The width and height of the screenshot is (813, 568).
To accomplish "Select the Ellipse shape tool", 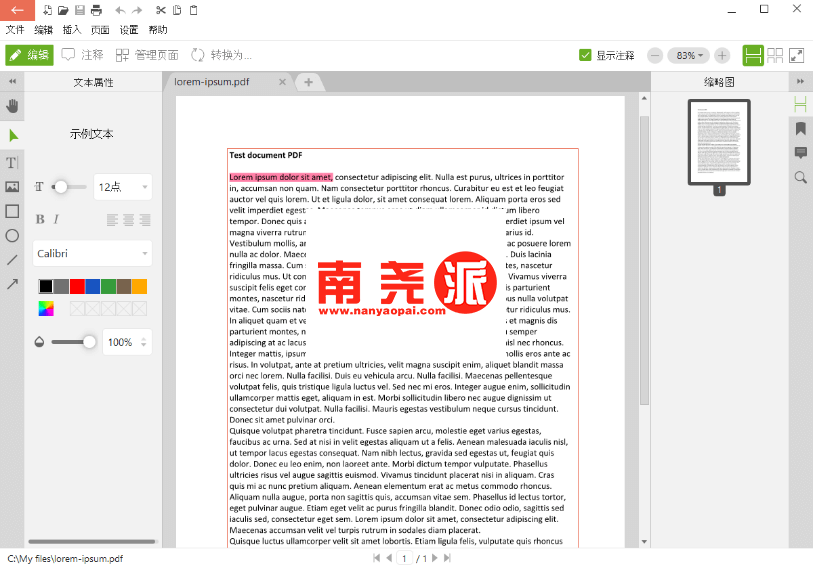I will click(12, 235).
